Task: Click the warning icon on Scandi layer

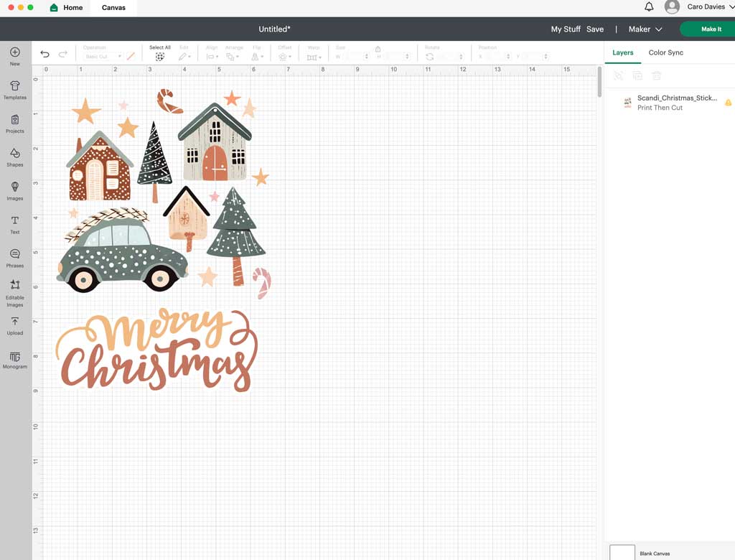Action: (728, 103)
